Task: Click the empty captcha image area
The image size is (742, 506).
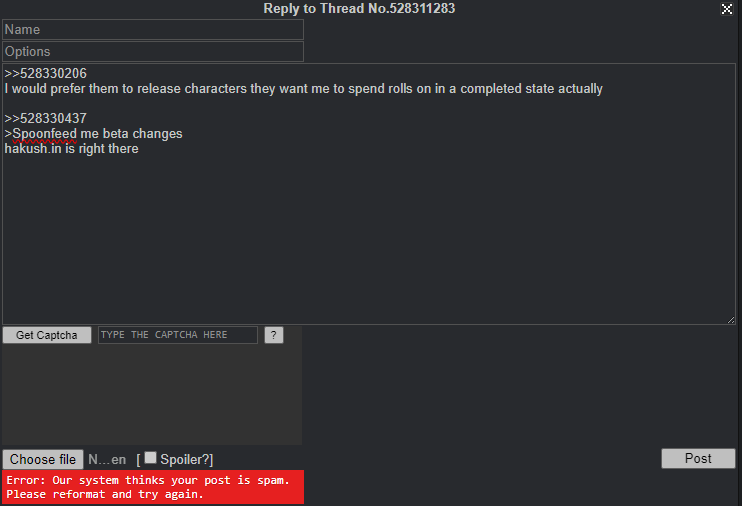Action: coord(152,394)
